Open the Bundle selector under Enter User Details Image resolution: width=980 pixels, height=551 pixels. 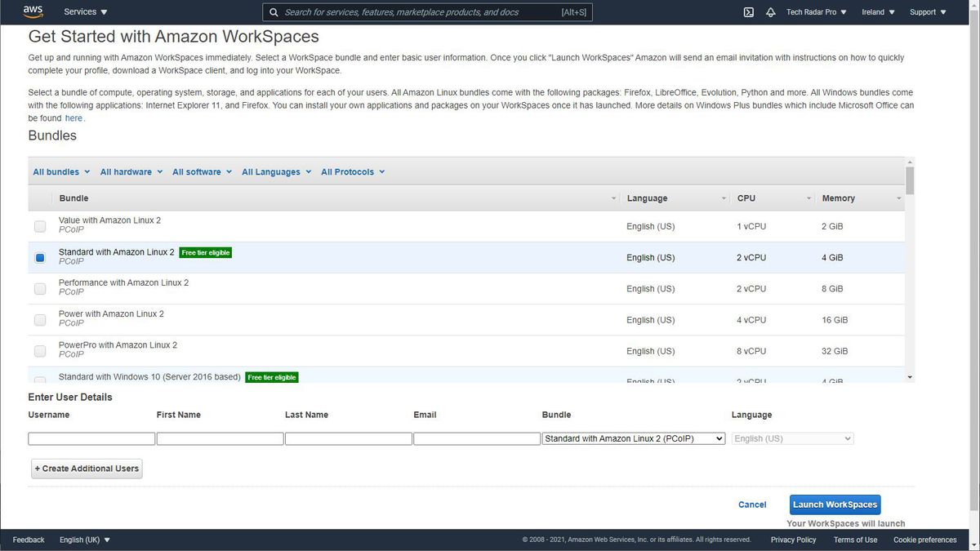633,438
